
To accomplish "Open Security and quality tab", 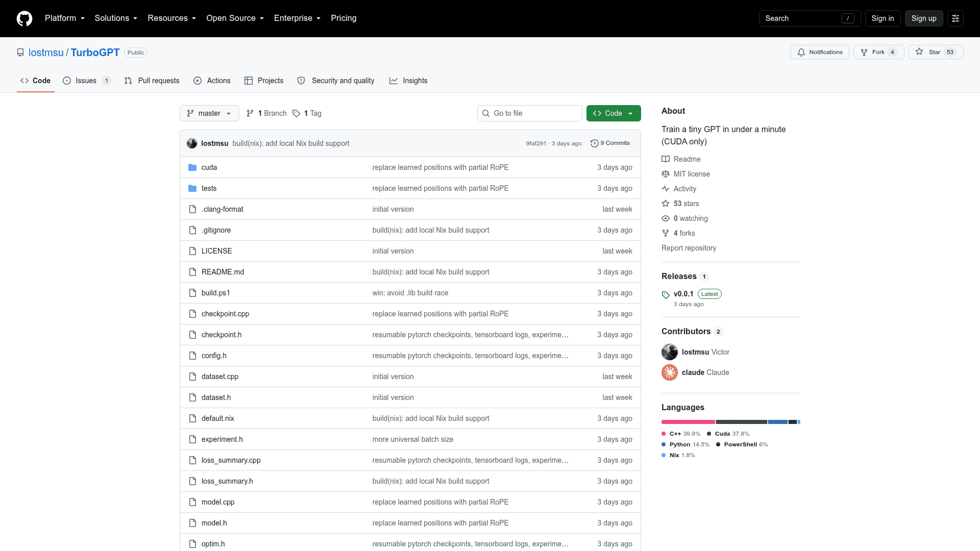I will [x=336, y=81].
